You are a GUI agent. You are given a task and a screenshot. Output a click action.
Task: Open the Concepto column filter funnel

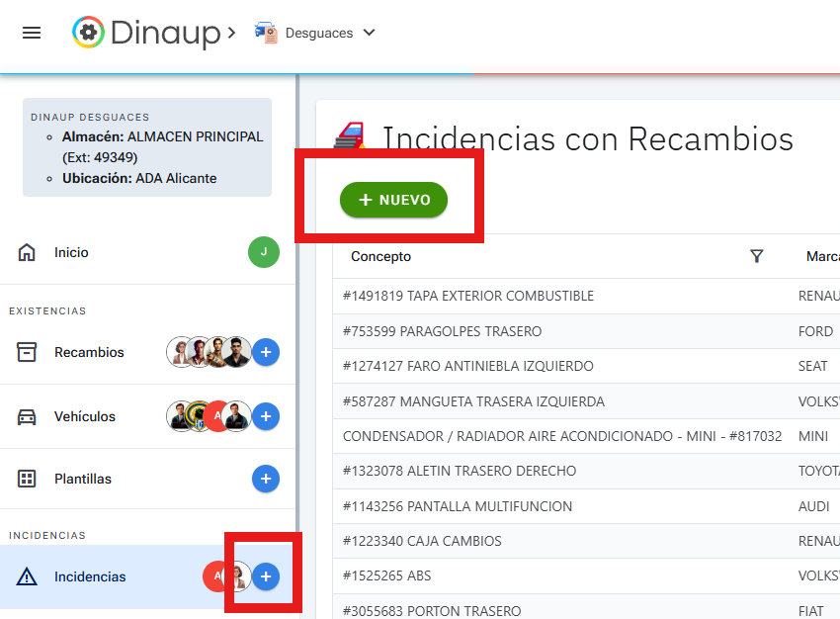coord(757,256)
